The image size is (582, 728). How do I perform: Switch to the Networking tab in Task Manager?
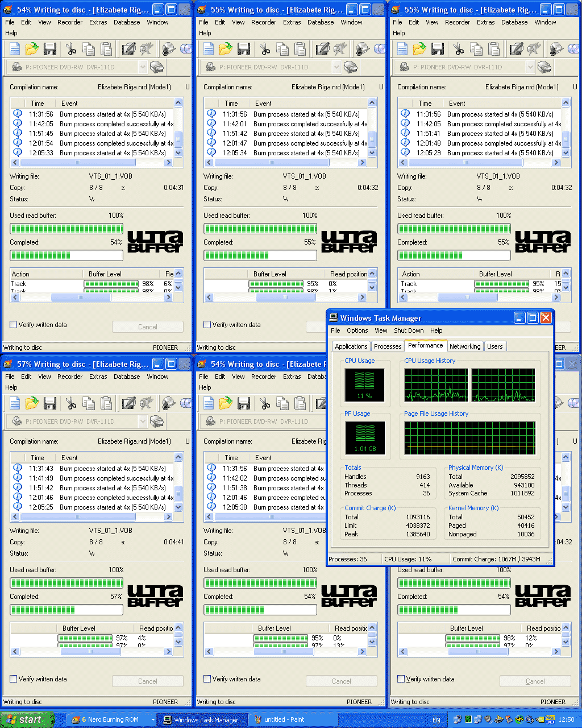pos(465,346)
